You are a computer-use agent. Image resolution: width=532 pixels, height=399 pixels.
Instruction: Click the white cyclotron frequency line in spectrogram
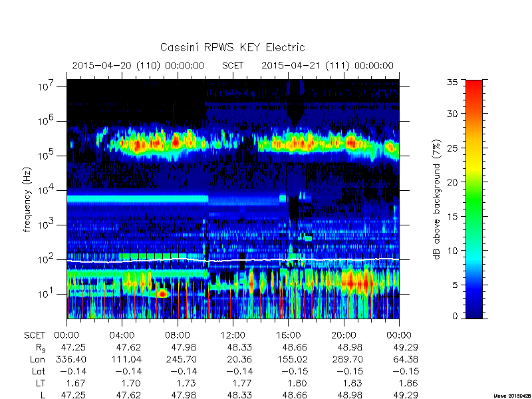(233, 260)
